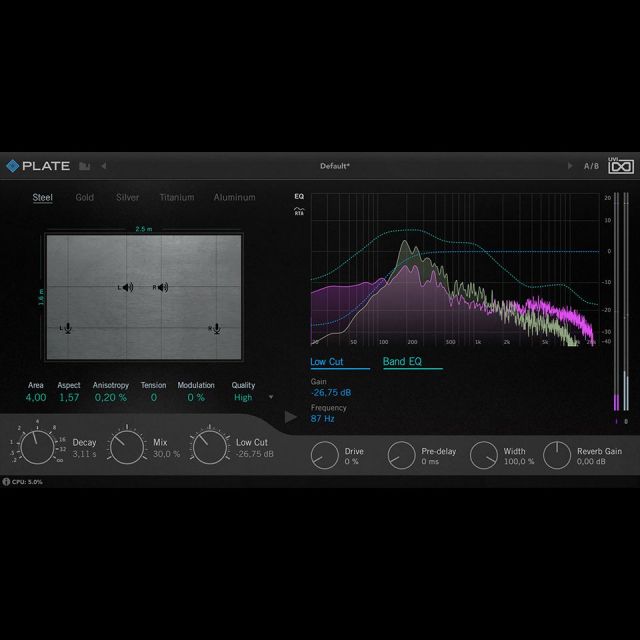This screenshot has height=640, width=640.
Task: Toggle the RTA analyzer display
Action: tap(299, 211)
